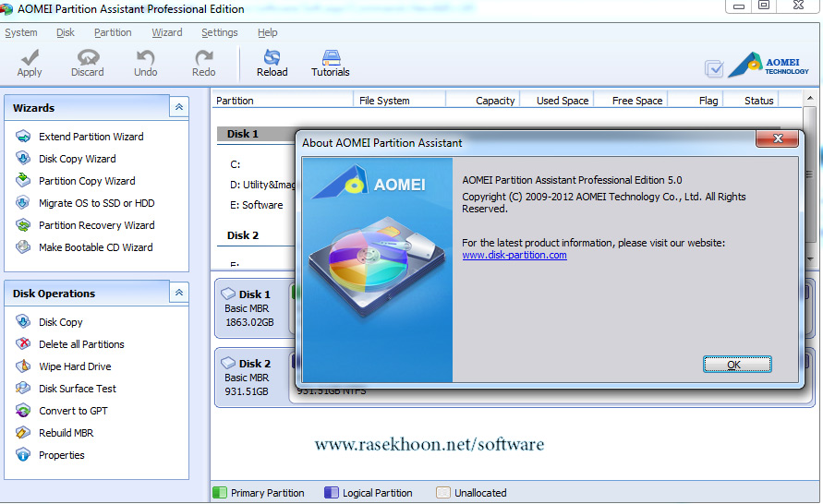Click the partition list scroll-up arrow

click(810, 98)
